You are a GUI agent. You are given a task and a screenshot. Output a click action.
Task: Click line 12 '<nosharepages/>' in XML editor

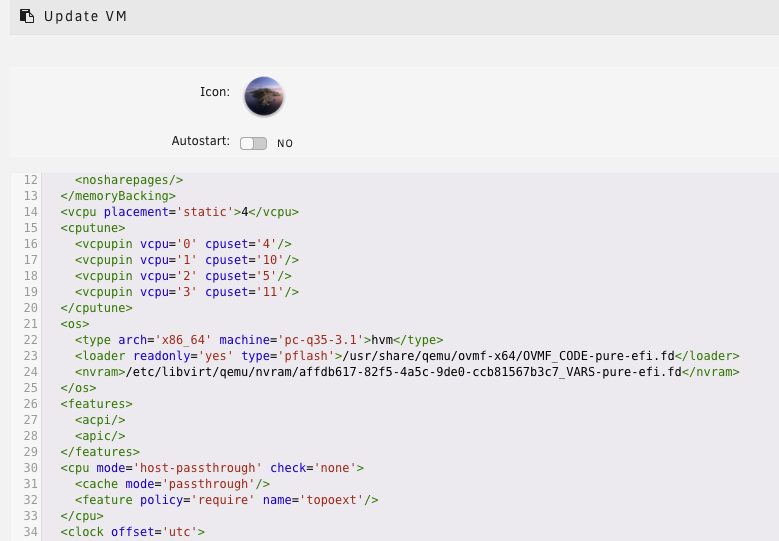[129, 180]
